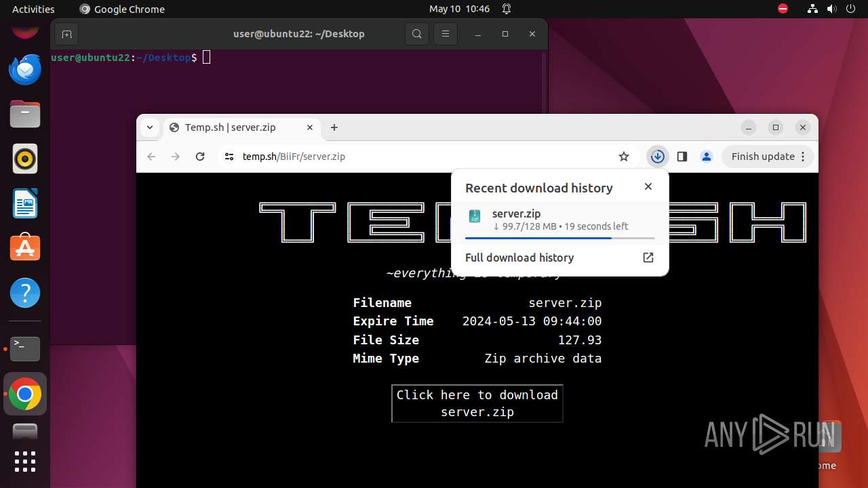Open the power menu icon in top bar

pos(850,9)
